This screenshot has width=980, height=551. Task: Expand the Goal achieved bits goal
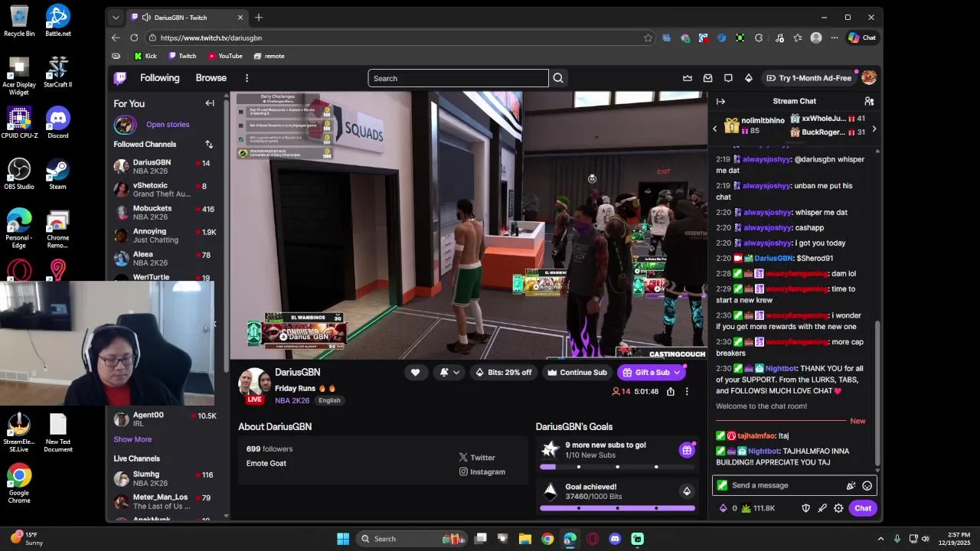point(687,491)
